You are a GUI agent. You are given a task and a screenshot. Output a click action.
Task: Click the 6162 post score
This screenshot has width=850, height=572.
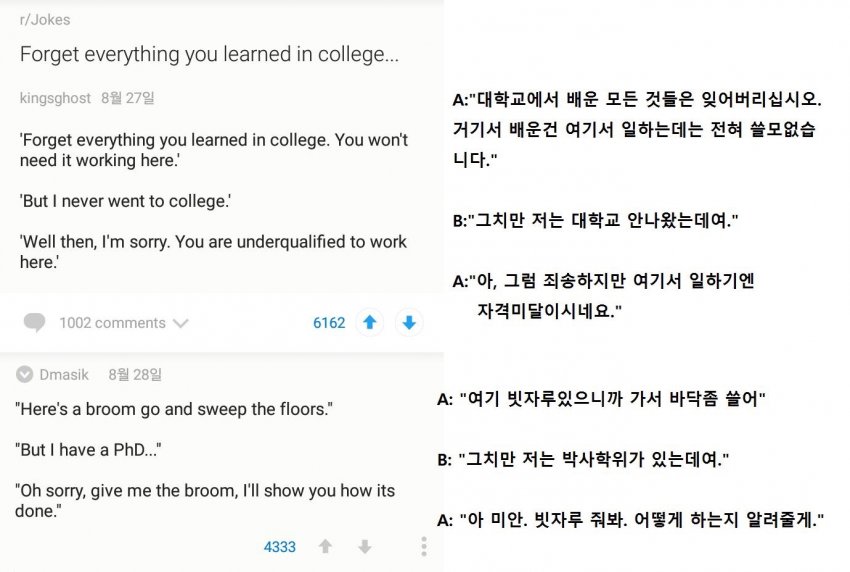[329, 323]
